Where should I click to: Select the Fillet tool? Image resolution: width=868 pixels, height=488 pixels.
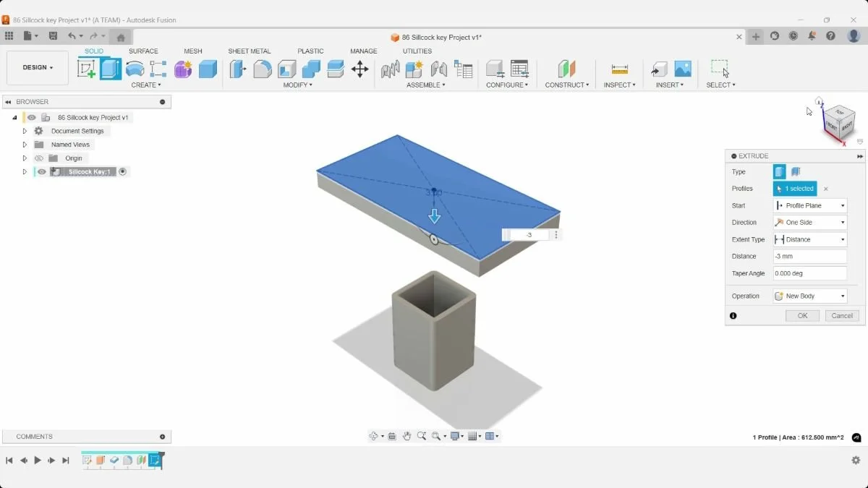click(263, 69)
